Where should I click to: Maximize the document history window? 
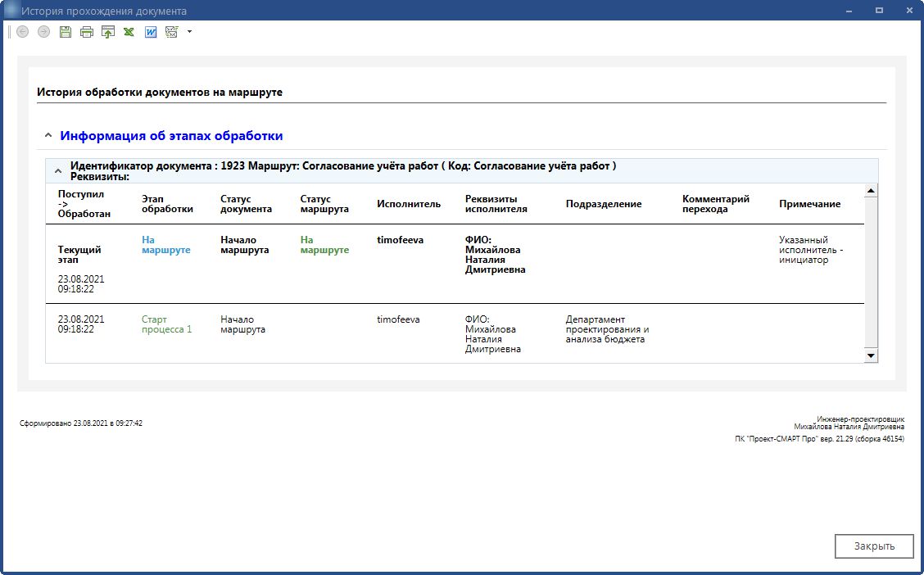click(879, 11)
